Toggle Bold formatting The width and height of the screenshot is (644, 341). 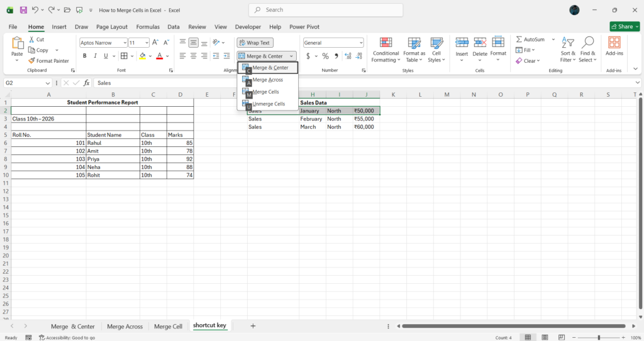click(x=85, y=56)
